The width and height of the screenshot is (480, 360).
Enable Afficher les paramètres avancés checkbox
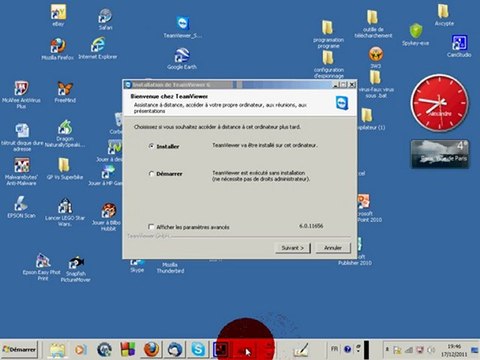tap(151, 227)
